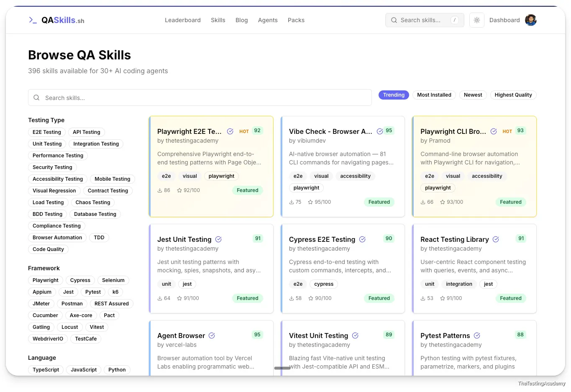Click the HOT badge on Playwright CLI card
This screenshot has height=392, width=571.
(x=507, y=131)
